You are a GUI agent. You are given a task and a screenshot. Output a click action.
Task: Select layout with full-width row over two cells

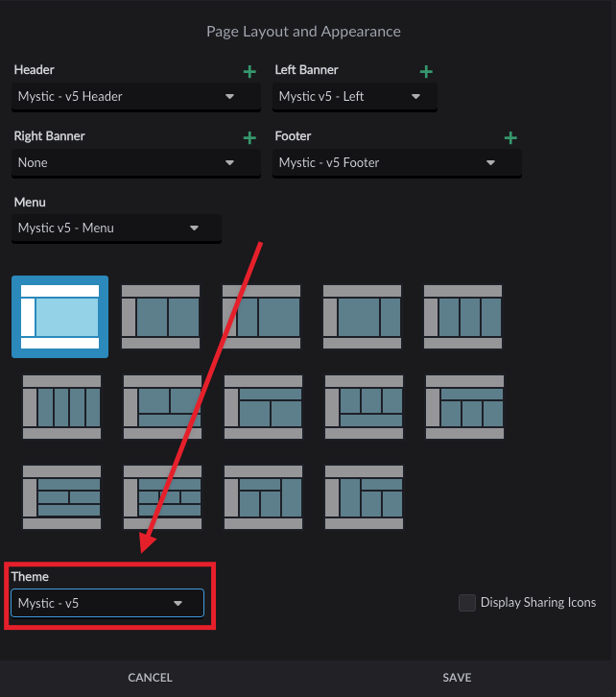(263, 407)
